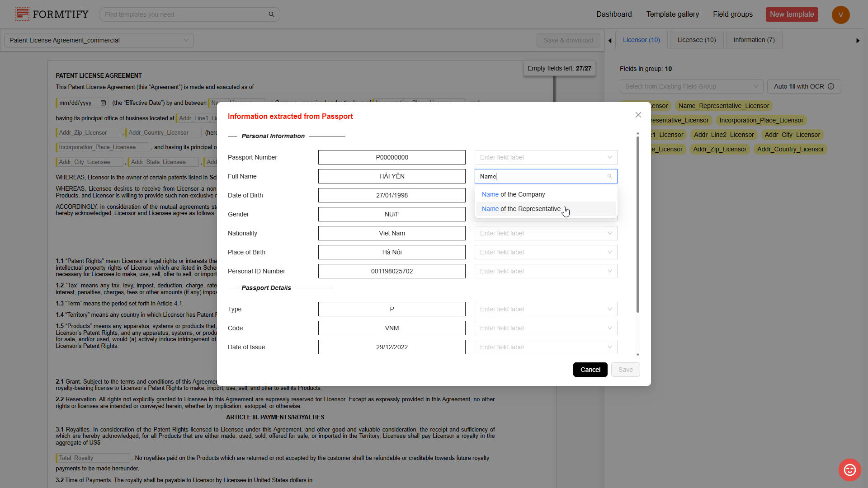The width and height of the screenshot is (868, 488).
Task: Click the New template button
Action: (x=791, y=14)
